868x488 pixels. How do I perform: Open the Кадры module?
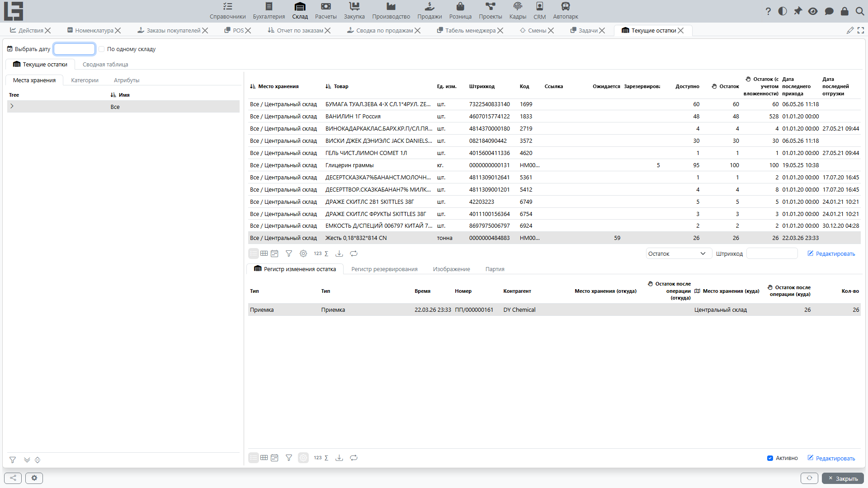pos(518,11)
